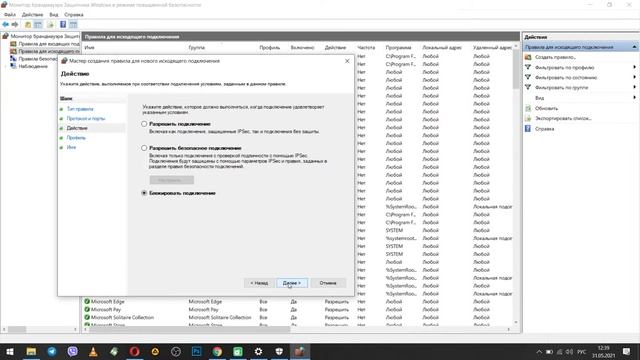Select Правила безопасности подключения tree node
Viewport: 640px width, 360px height.
pos(38,59)
